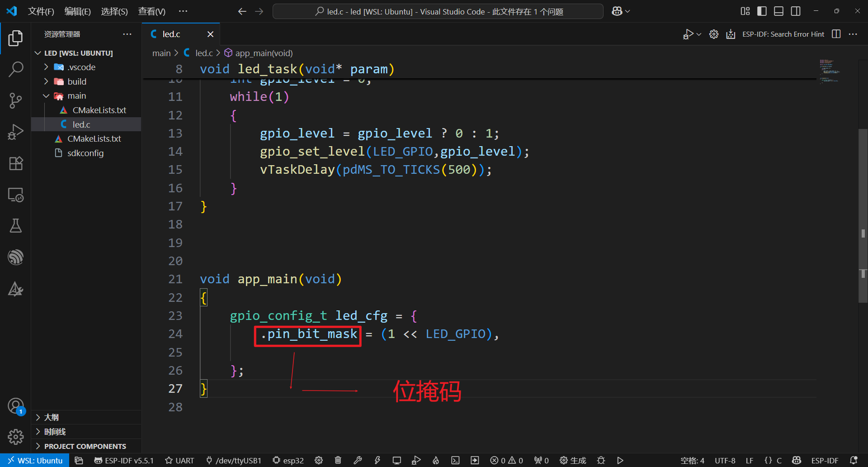The height and width of the screenshot is (467, 868).
Task: Open the 查看(V) menu
Action: click(151, 11)
